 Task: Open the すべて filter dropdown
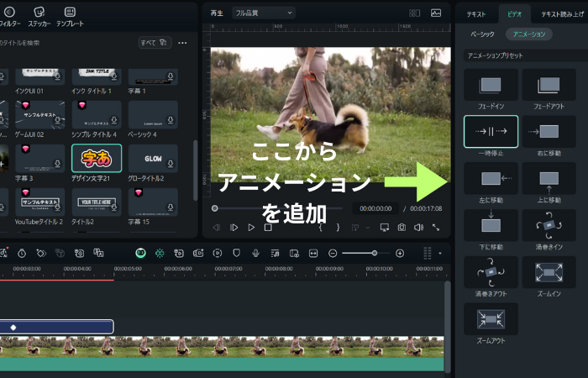pyautogui.click(x=155, y=43)
